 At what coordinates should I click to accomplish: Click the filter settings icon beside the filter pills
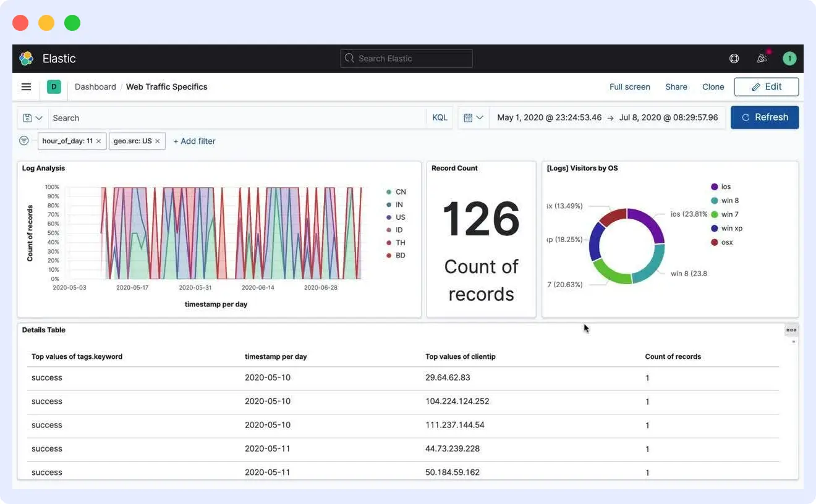coord(23,141)
